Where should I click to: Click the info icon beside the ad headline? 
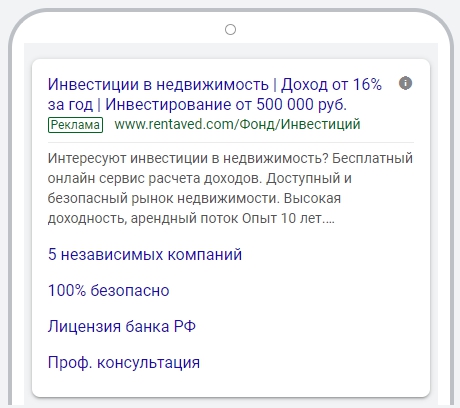click(405, 83)
